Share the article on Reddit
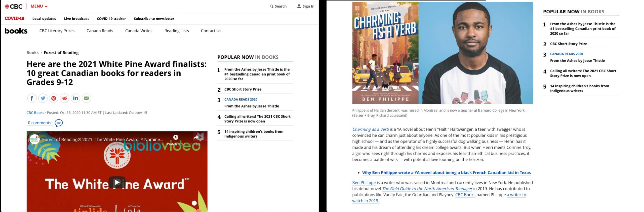This screenshot has height=212, width=644. 64,98
